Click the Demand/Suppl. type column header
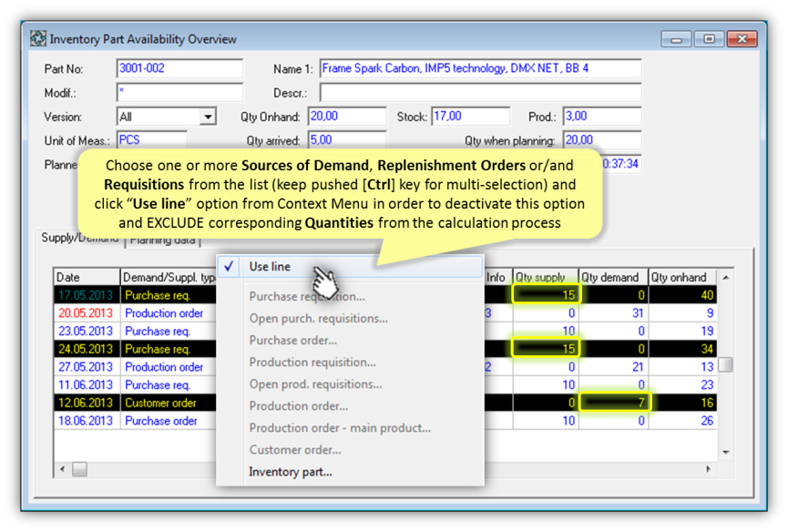 click(x=169, y=277)
